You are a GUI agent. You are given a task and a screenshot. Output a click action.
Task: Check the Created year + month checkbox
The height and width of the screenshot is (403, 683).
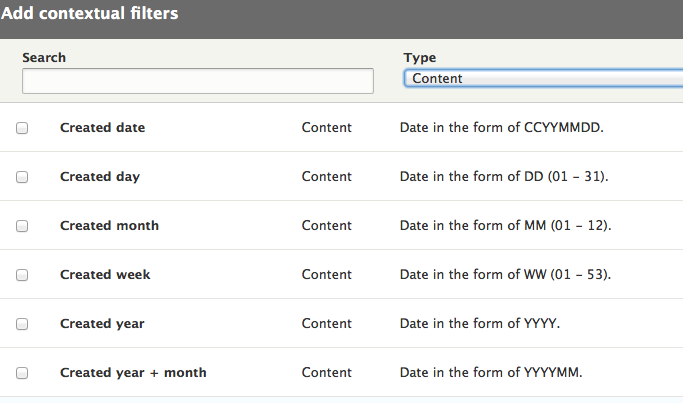coord(22,373)
